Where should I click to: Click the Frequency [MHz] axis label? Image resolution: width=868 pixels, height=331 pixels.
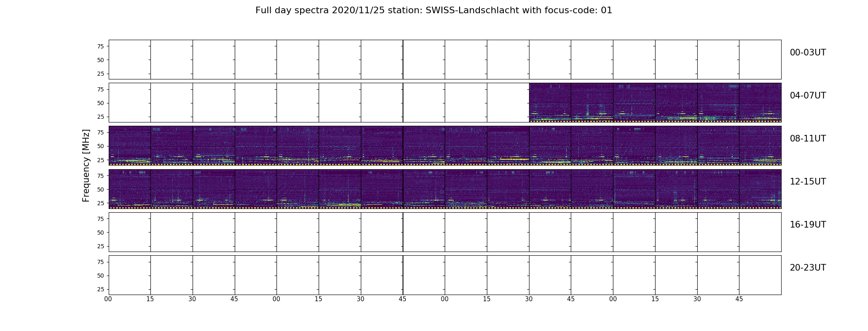(86, 165)
